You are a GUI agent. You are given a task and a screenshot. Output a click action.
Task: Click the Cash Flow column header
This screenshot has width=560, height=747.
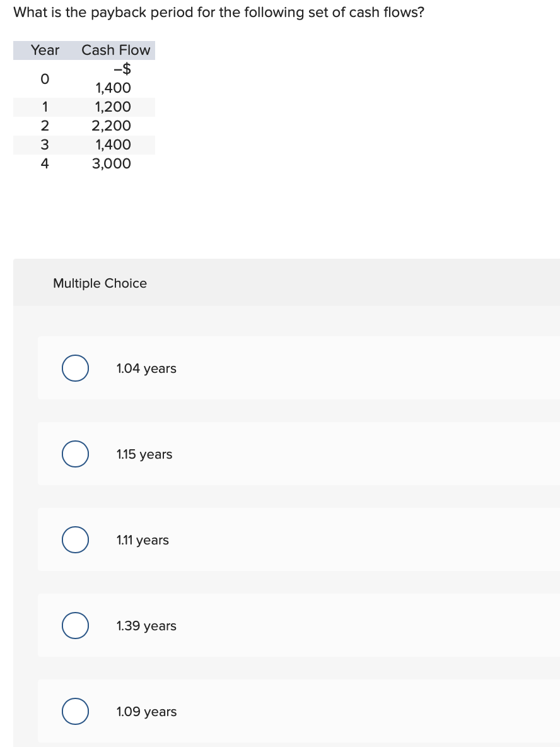[x=116, y=50]
